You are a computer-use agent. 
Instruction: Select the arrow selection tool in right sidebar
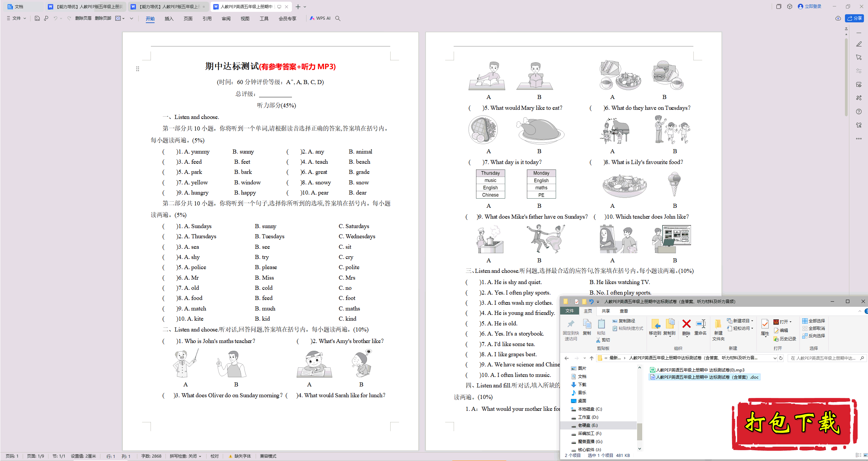(859, 58)
